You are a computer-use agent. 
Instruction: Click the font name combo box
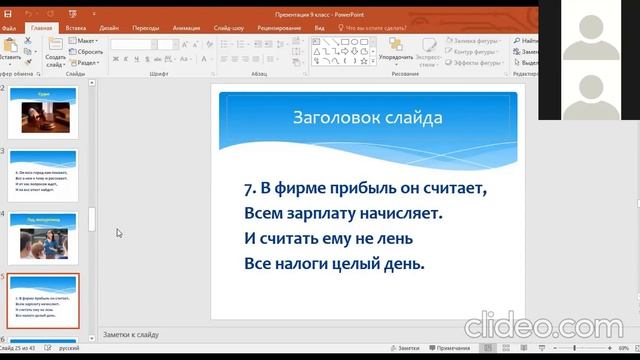133,44
